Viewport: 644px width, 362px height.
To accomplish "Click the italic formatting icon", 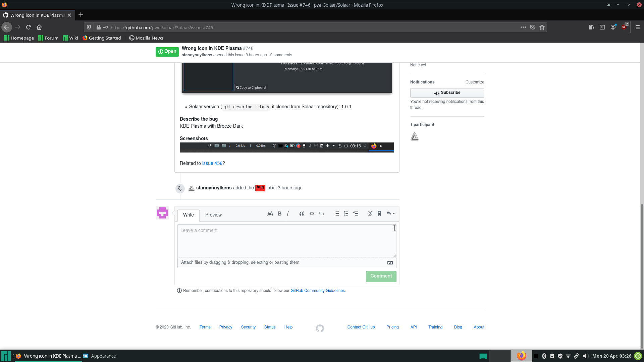I will (x=288, y=214).
